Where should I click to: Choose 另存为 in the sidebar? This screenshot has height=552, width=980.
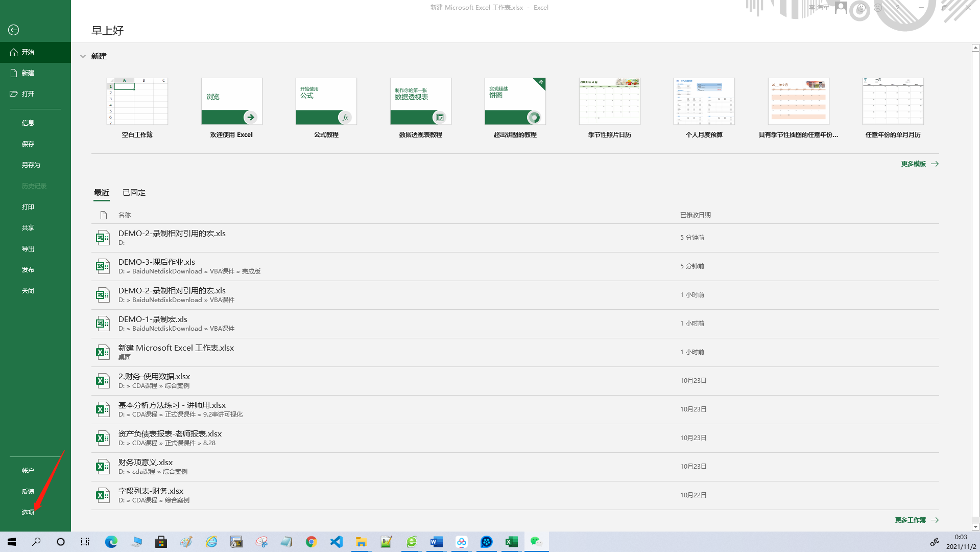[35, 165]
